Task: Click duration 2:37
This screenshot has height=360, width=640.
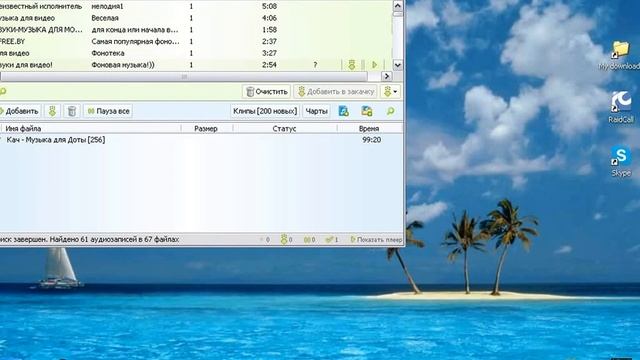Action: 269,41
